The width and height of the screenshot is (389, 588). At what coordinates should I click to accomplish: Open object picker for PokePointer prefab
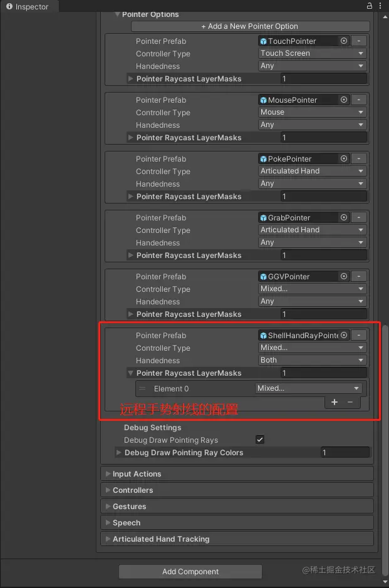click(x=344, y=158)
